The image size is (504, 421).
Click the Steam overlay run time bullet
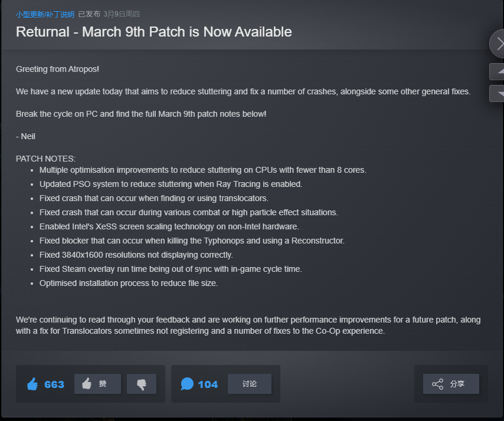pyautogui.click(x=171, y=269)
